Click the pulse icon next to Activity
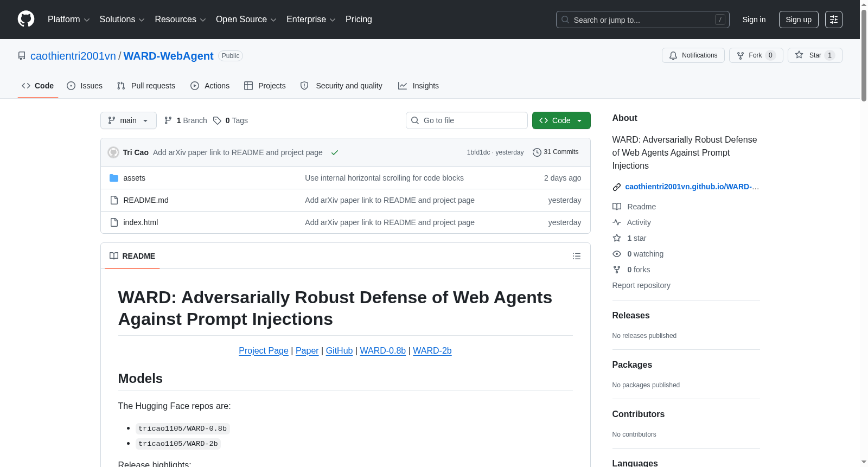Screen dimensions: 868x467 pos(617,222)
